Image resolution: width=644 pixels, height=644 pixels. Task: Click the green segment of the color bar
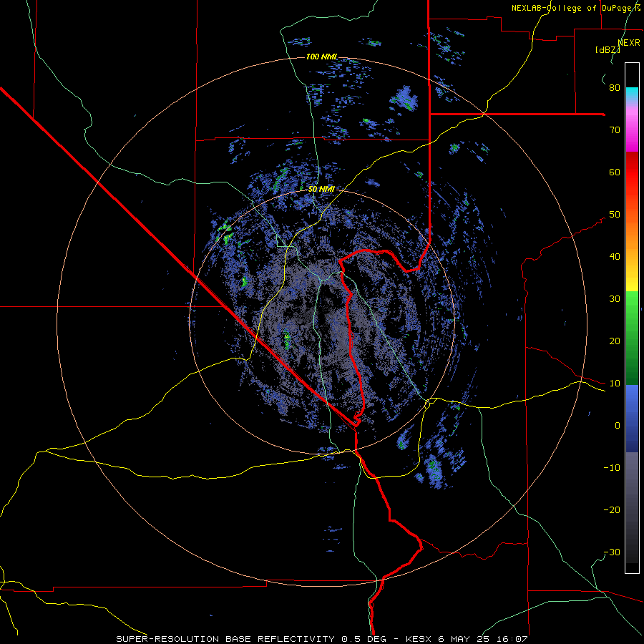point(632,338)
